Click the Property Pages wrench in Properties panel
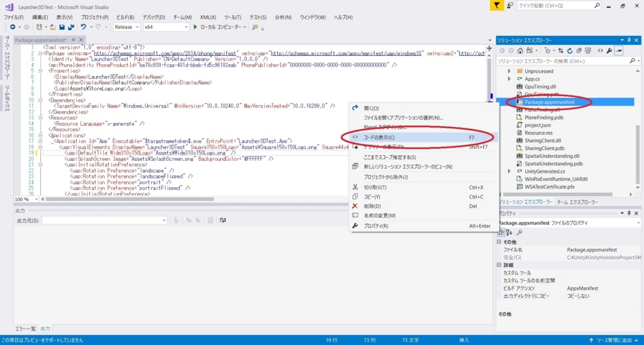This screenshot has width=644, height=345. pos(519,233)
